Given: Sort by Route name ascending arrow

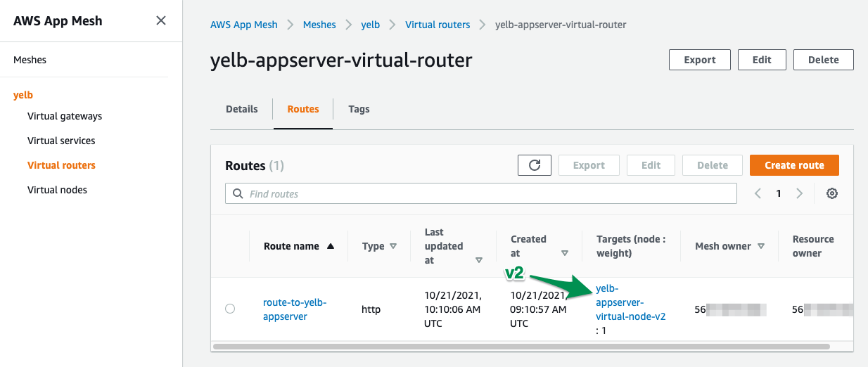Looking at the screenshot, I should (x=331, y=246).
